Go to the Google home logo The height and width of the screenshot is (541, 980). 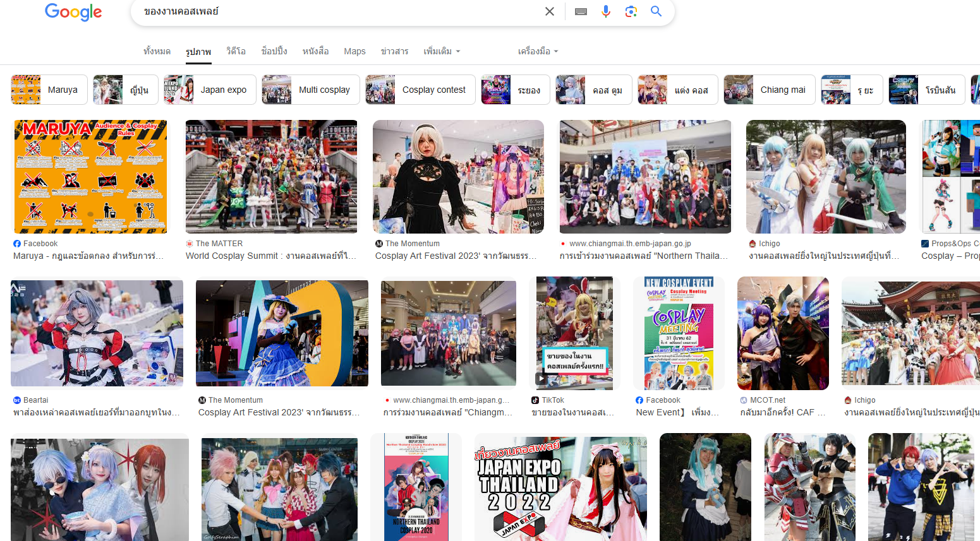(73, 12)
